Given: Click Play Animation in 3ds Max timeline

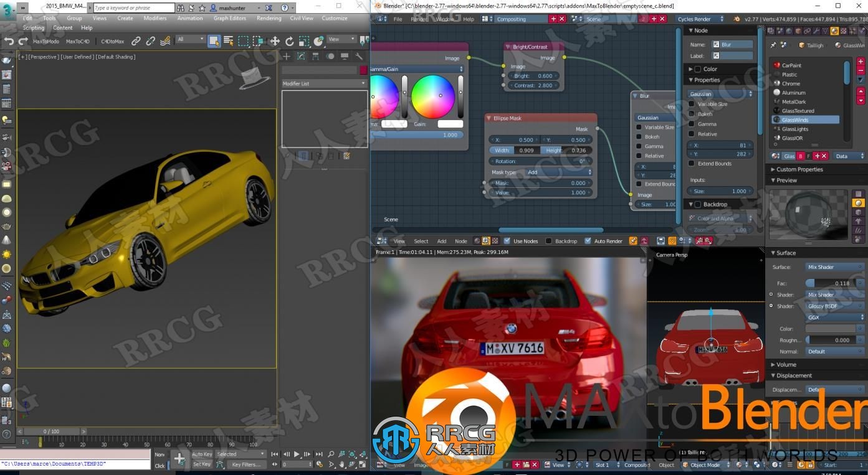Looking at the screenshot, I should (297, 454).
